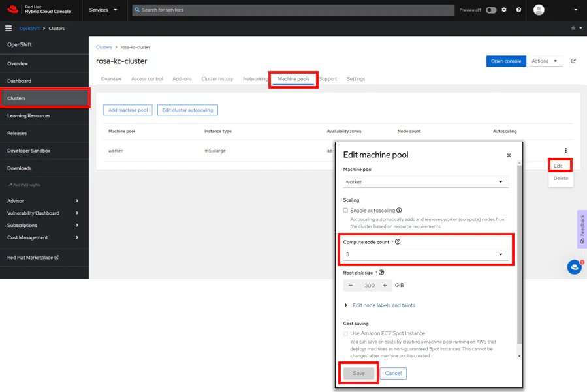The width and height of the screenshot is (587, 392).
Task: Open Downloads in the sidebar
Action: (44, 168)
